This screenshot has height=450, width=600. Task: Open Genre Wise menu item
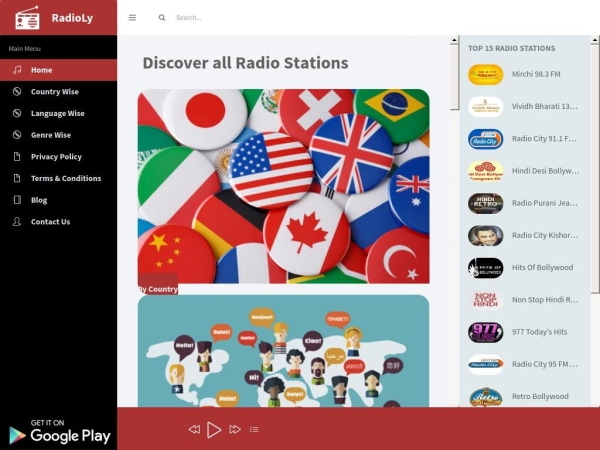coord(59,135)
